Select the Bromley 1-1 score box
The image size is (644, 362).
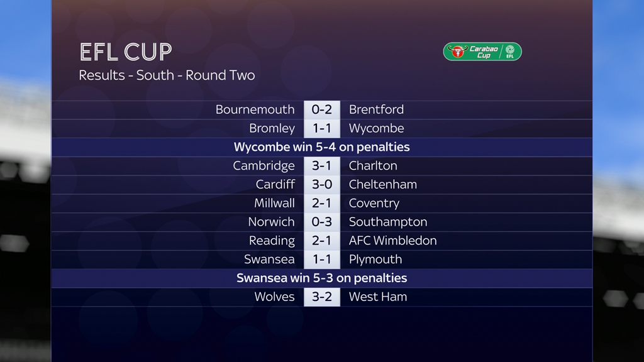321,128
